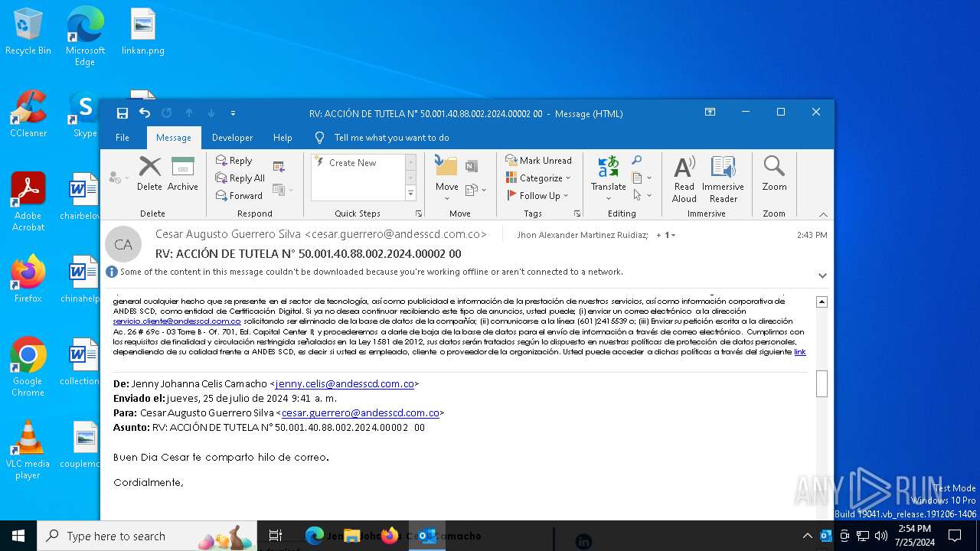The height and width of the screenshot is (551, 980).
Task: Open the CCleaner desktop shortcut
Action: pyautogui.click(x=28, y=115)
